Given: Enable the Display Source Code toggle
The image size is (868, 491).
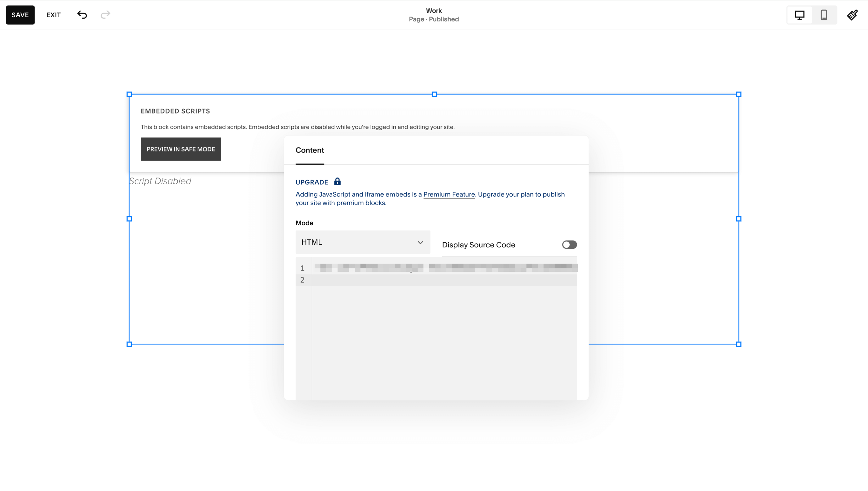Looking at the screenshot, I should pos(569,245).
